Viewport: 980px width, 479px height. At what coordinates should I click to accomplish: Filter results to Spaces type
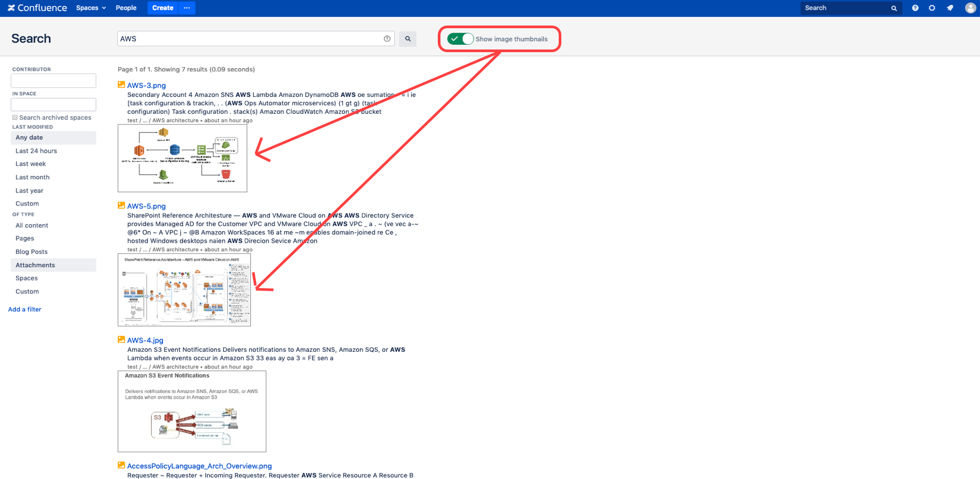point(27,278)
